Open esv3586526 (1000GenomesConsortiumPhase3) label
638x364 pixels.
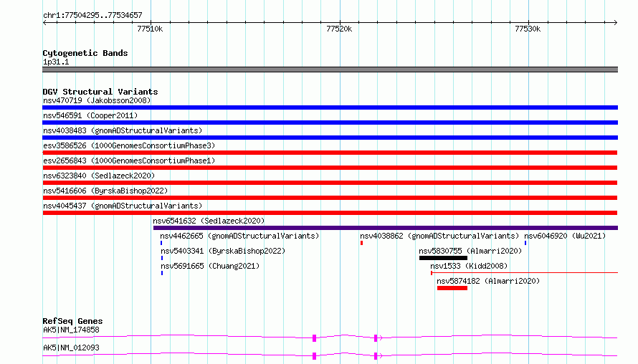(129, 145)
